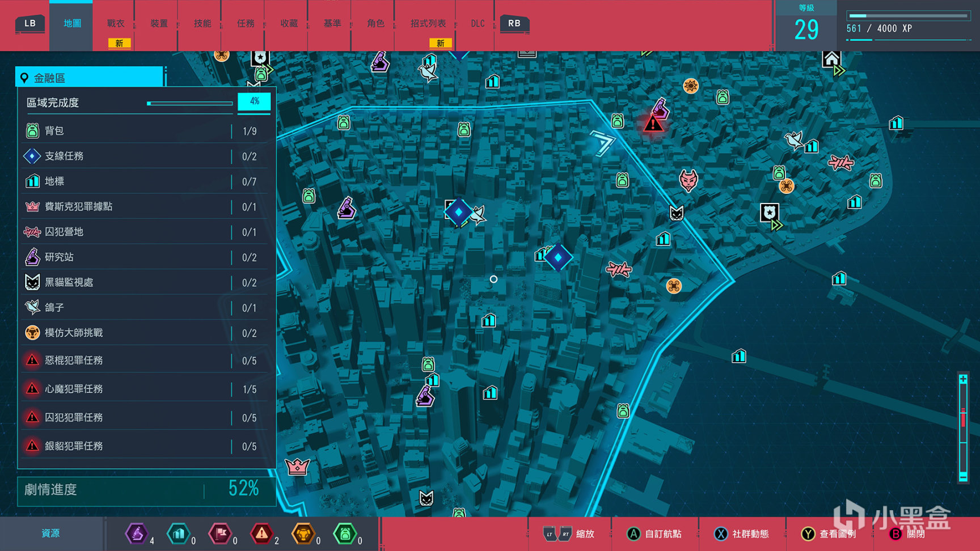
Task: Click the mask icon in the 模仿大師挑戰 row
Action: [x=32, y=333]
